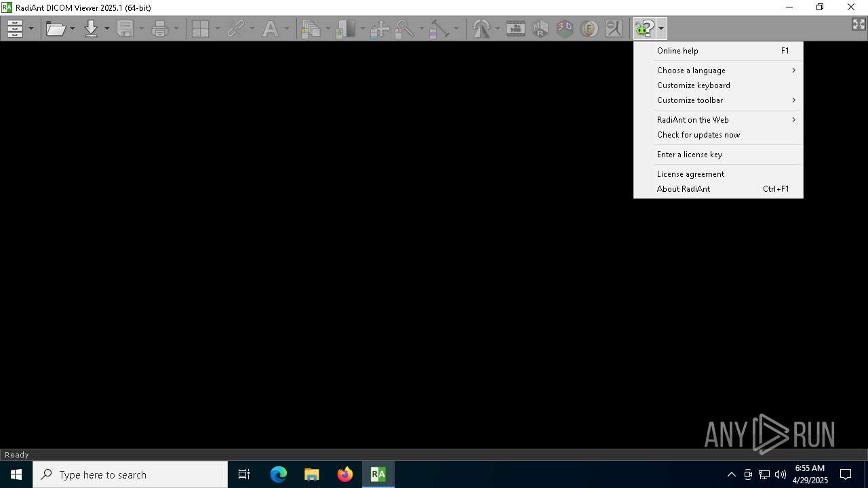Expand the download icon's dropdown arrow
This screenshot has width=868, height=488.
point(106,28)
